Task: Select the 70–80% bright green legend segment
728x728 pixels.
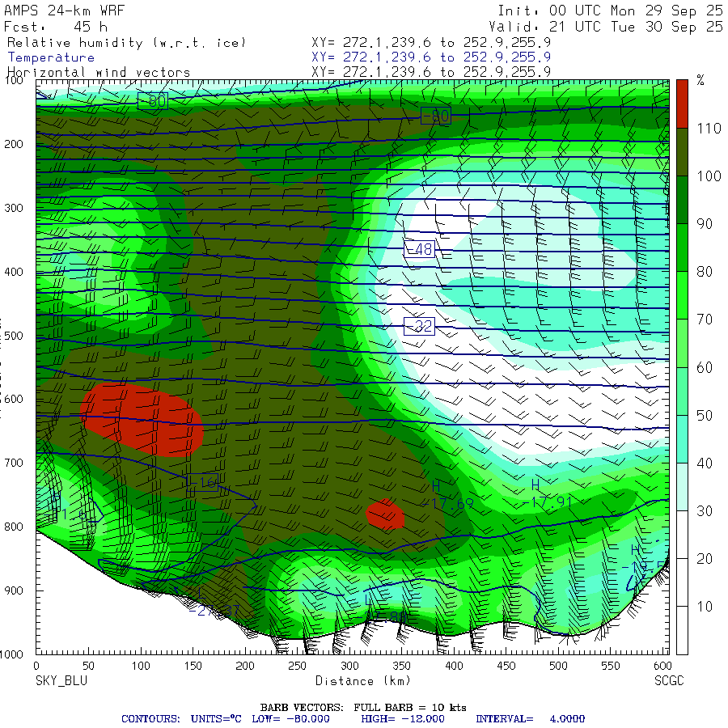Action: coord(682,295)
